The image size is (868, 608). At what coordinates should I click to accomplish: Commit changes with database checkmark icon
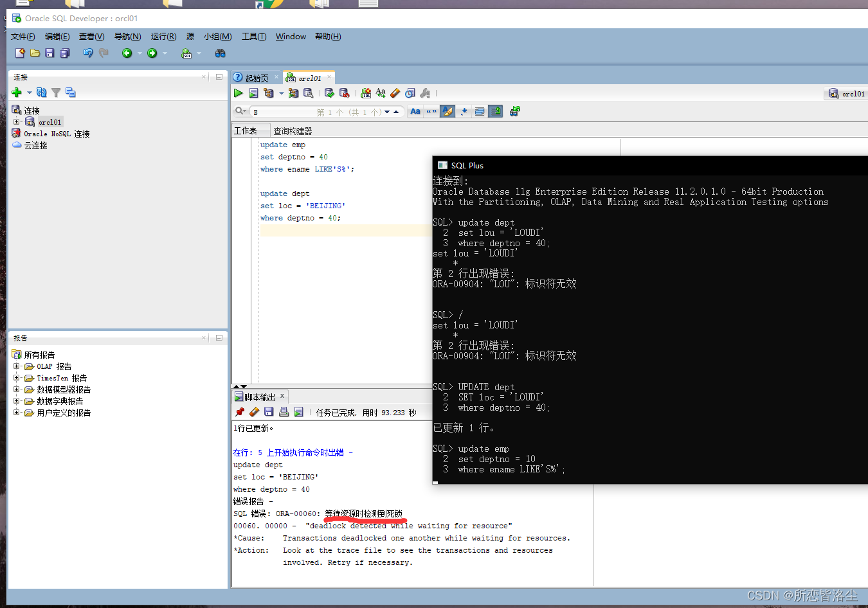[329, 93]
